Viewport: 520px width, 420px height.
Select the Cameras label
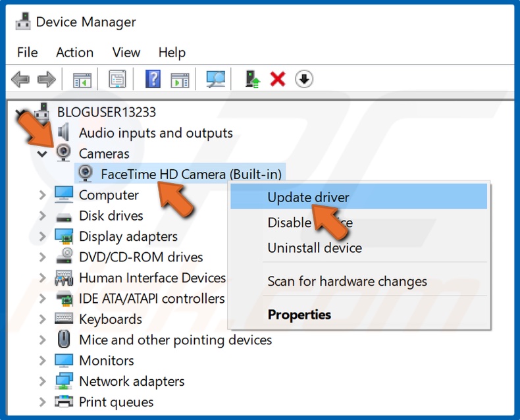[x=104, y=153]
